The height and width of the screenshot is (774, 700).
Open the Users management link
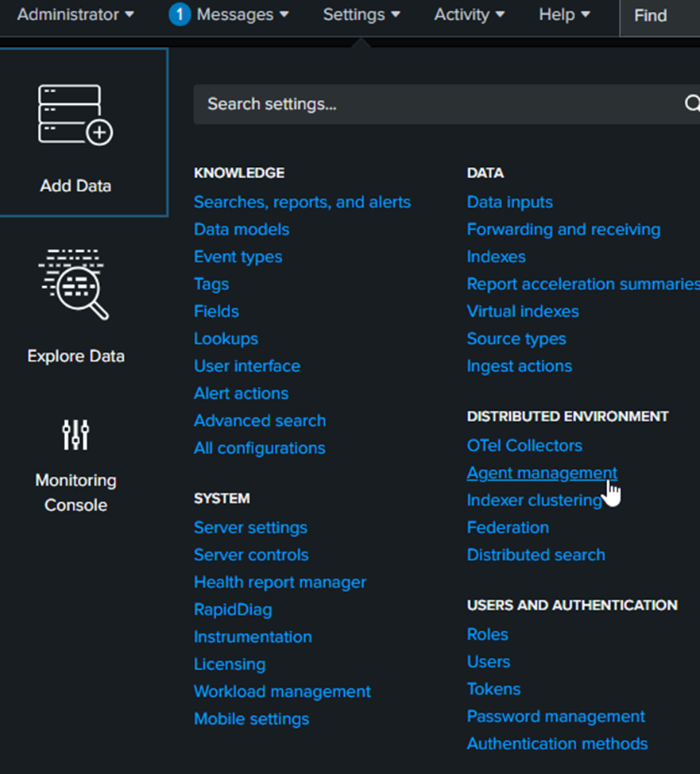tap(489, 662)
